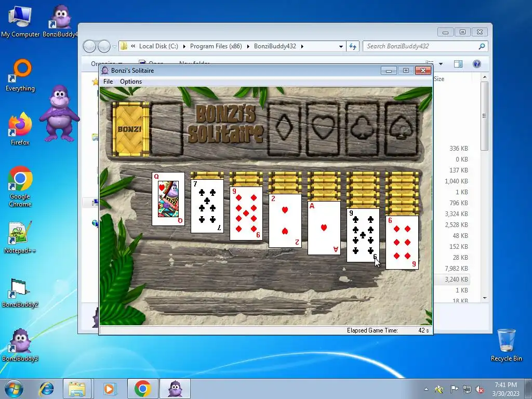Open Internet Explorer from the taskbar
The image size is (532, 399).
(x=46, y=389)
